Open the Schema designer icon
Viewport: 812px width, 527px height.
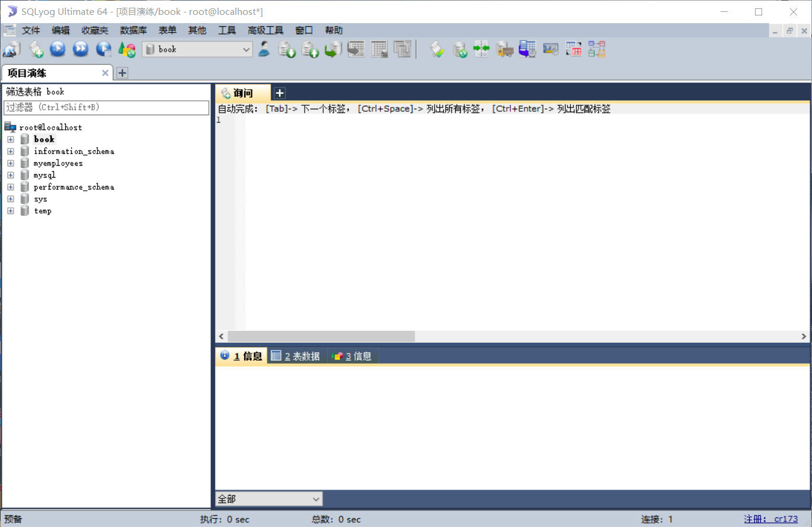tap(597, 49)
